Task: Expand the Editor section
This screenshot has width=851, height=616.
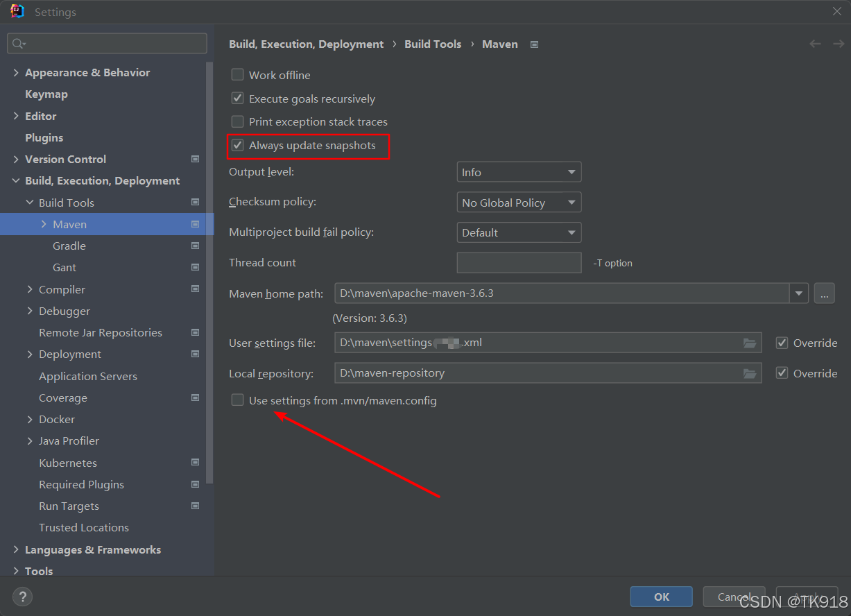Action: pyautogui.click(x=16, y=116)
